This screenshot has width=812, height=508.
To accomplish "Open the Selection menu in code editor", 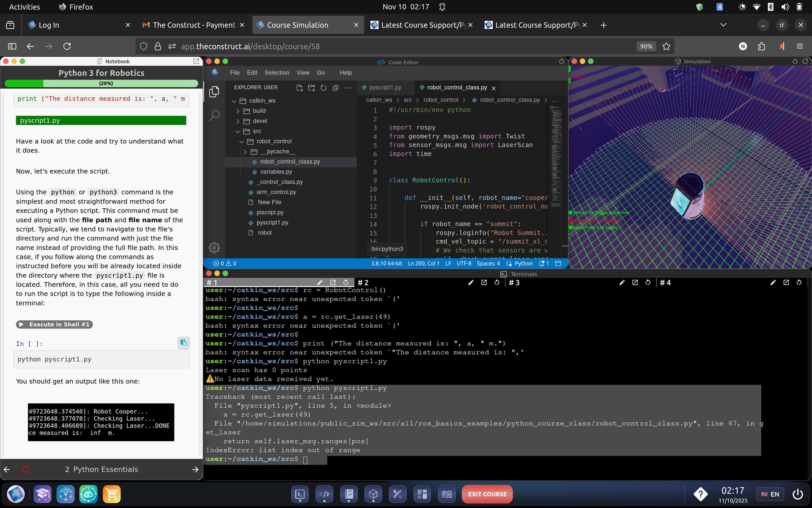I will tap(277, 73).
